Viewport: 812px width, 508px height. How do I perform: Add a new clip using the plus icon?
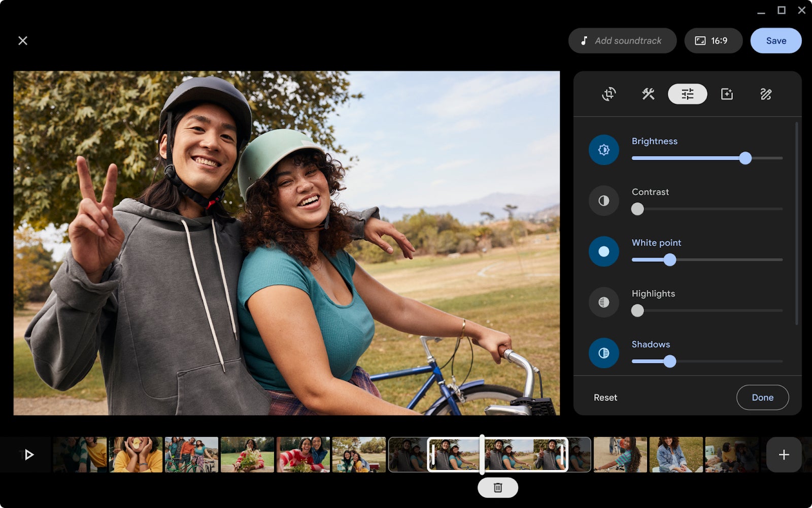[x=784, y=454]
